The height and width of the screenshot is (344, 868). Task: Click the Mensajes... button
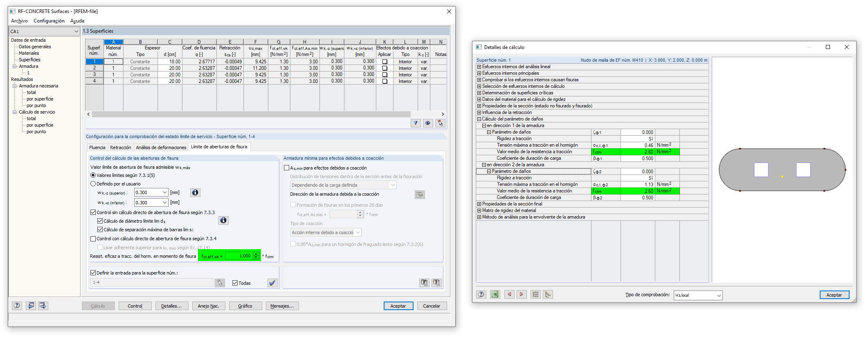[x=282, y=306]
